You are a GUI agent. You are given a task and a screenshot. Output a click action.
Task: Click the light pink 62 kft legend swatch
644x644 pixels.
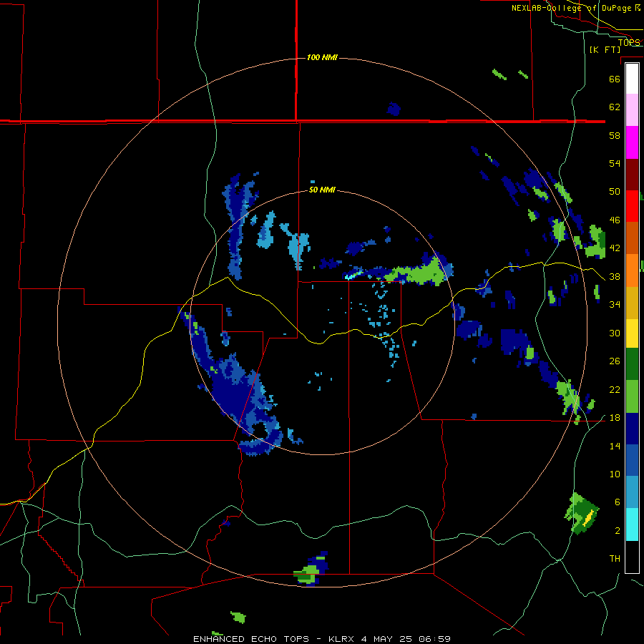pos(632,110)
